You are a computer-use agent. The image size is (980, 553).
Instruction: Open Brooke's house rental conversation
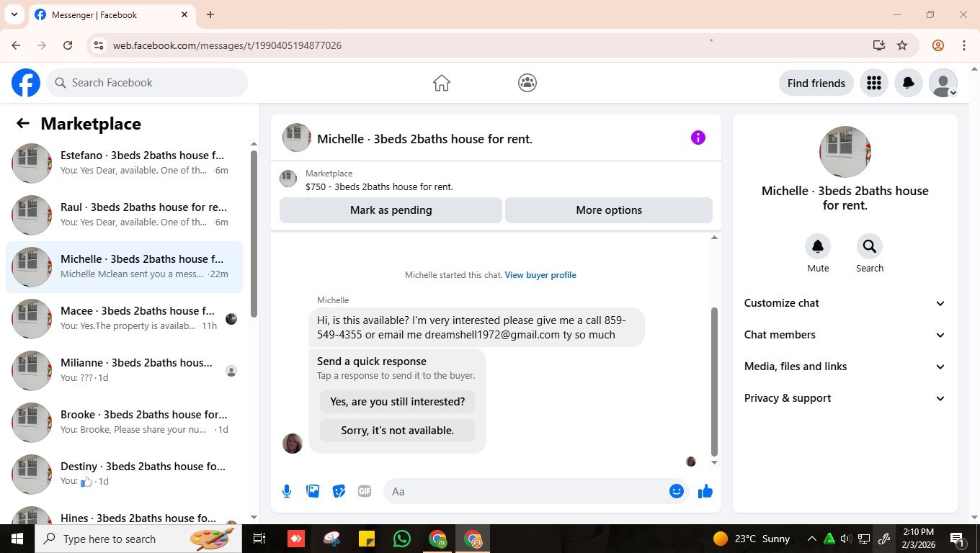pyautogui.click(x=124, y=422)
